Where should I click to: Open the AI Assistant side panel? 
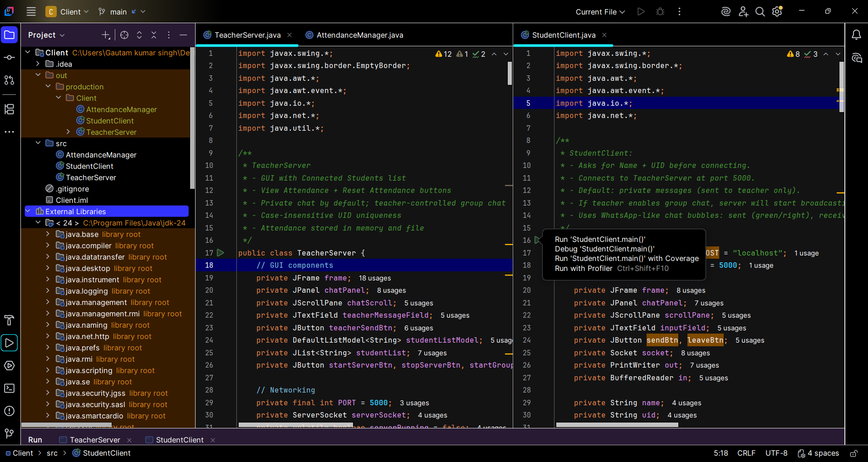point(856,58)
